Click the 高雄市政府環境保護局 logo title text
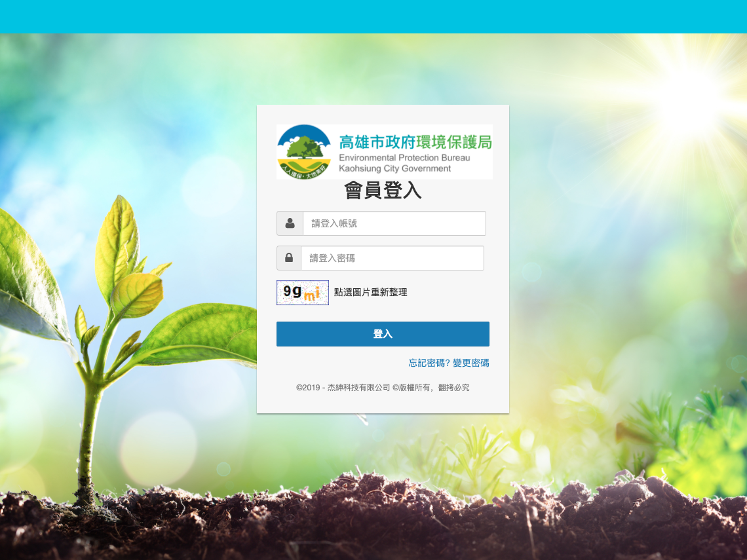Image resolution: width=747 pixels, height=560 pixels. coord(415,142)
